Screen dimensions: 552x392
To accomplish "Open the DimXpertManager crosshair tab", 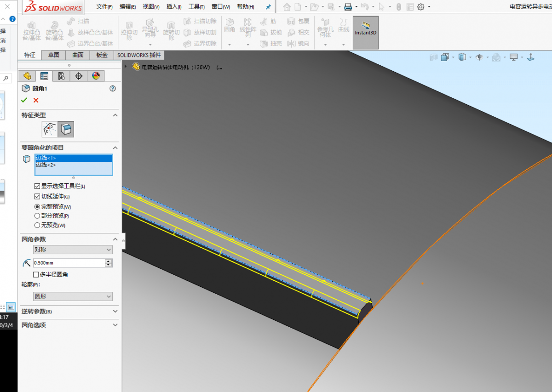I will point(79,76).
